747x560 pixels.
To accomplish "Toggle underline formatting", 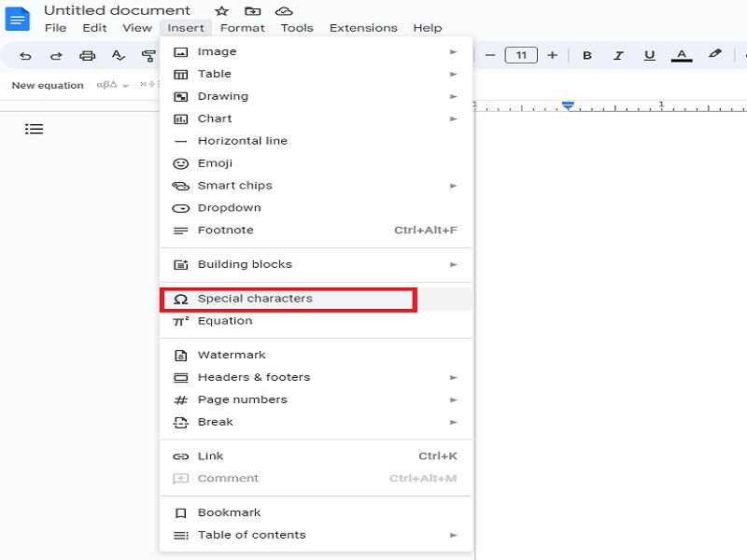I will tap(649, 55).
